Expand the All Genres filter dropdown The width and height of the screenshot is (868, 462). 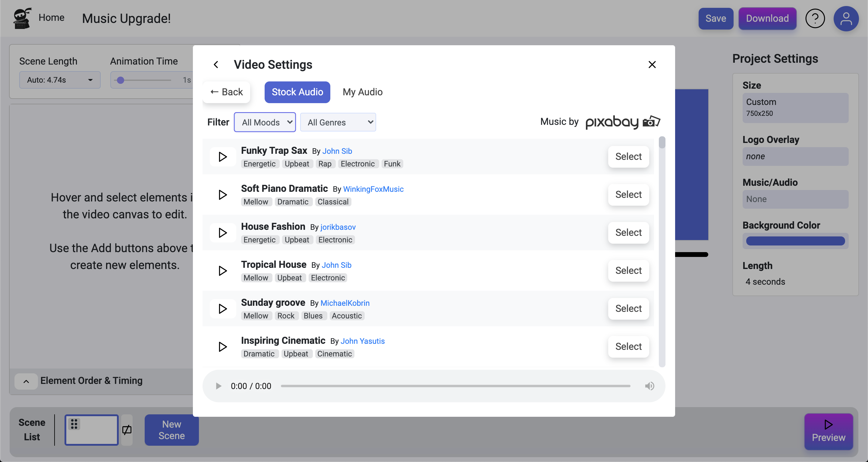(x=338, y=122)
